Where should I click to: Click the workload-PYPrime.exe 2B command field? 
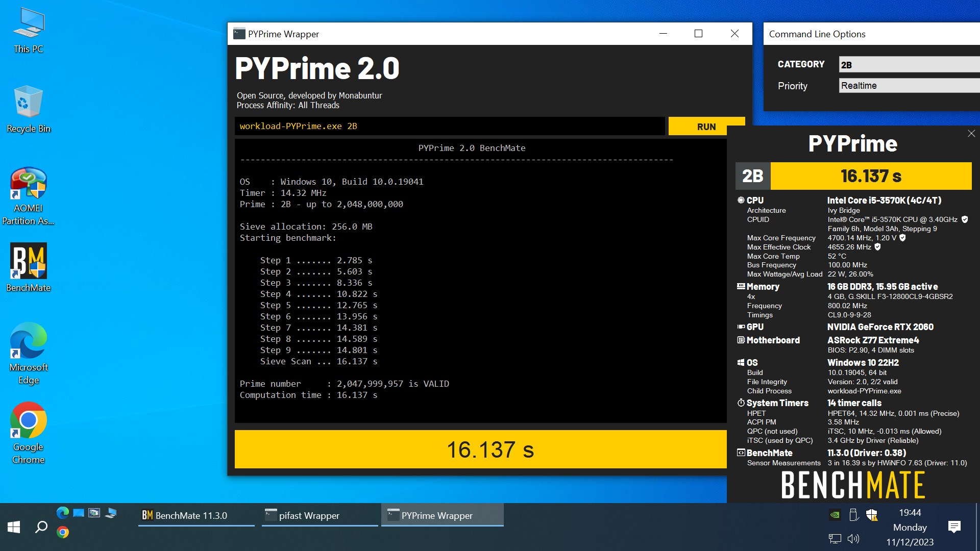(450, 126)
